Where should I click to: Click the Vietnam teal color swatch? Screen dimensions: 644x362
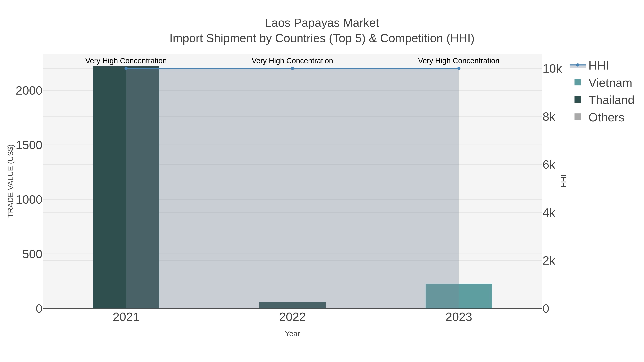(x=578, y=82)
